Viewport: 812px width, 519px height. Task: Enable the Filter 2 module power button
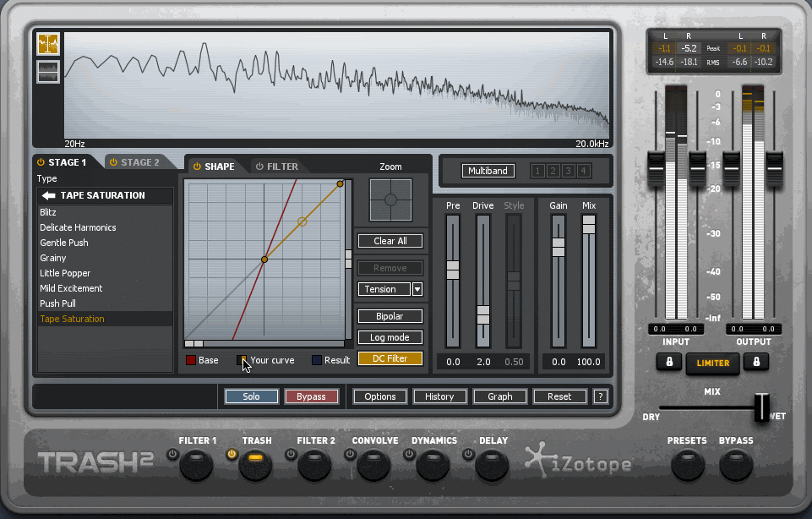(x=291, y=454)
